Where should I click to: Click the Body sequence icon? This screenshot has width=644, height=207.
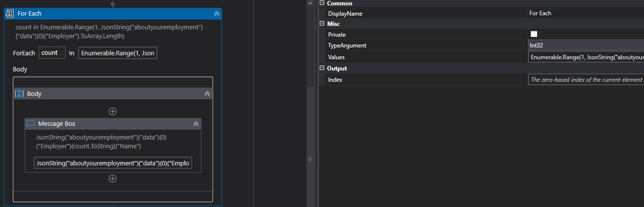(x=20, y=93)
